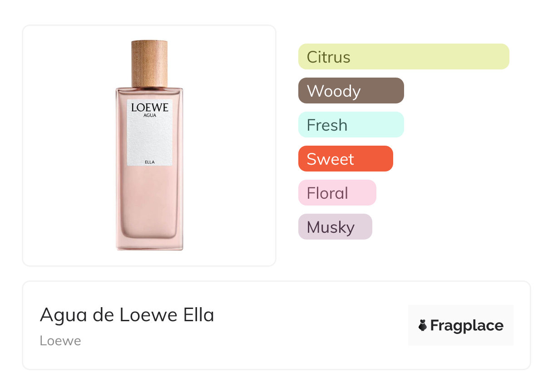This screenshot has height=392, width=553.
Task: Select the Citrus accord bar
Action: [403, 57]
